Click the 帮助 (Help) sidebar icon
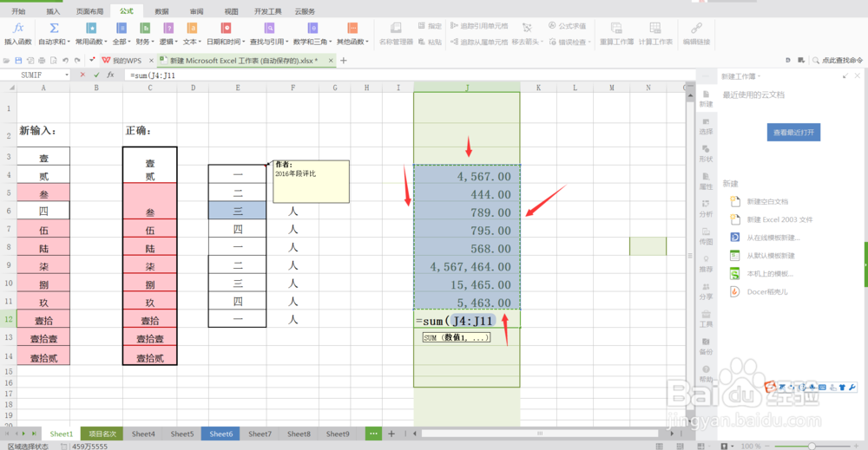Image resolution: width=868 pixels, height=450 pixels. click(x=706, y=374)
